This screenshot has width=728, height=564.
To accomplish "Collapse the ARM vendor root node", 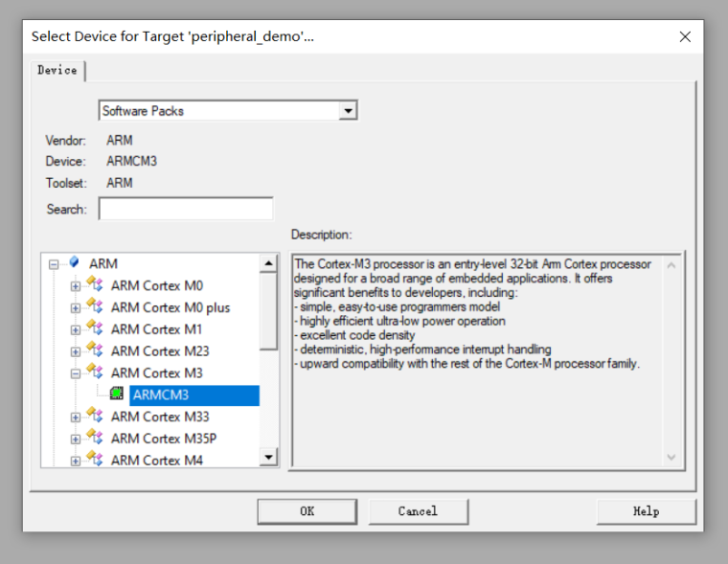I will pos(54,263).
